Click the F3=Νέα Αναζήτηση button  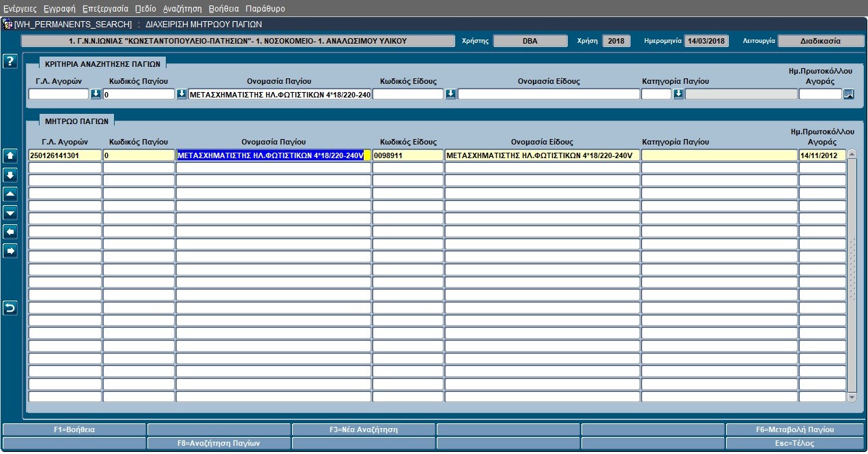(x=364, y=429)
